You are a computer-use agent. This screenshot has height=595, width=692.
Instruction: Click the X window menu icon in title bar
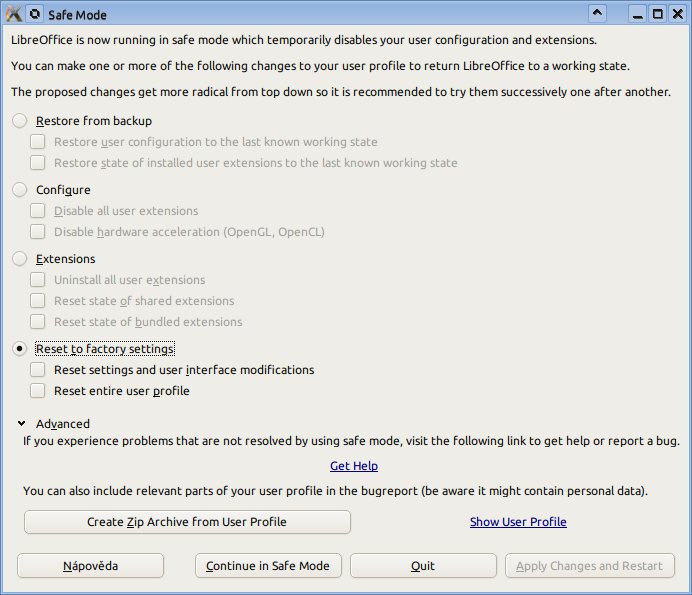pyautogui.click(x=13, y=14)
